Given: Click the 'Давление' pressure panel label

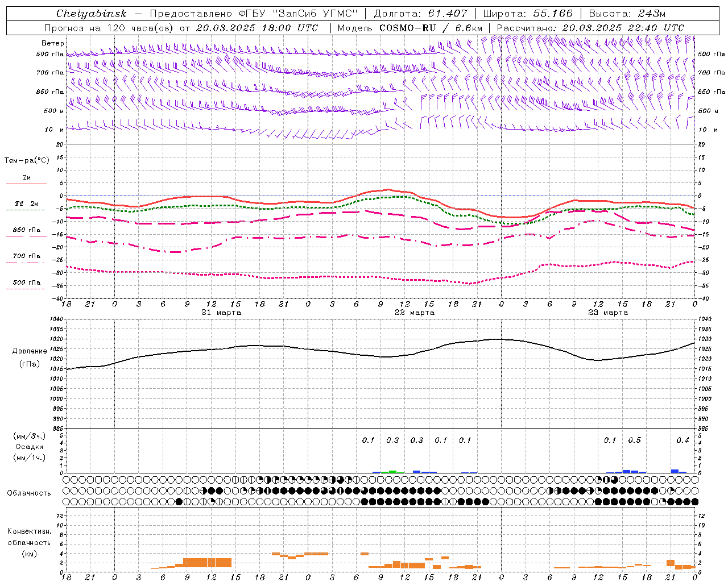Looking at the screenshot, I should [30, 351].
